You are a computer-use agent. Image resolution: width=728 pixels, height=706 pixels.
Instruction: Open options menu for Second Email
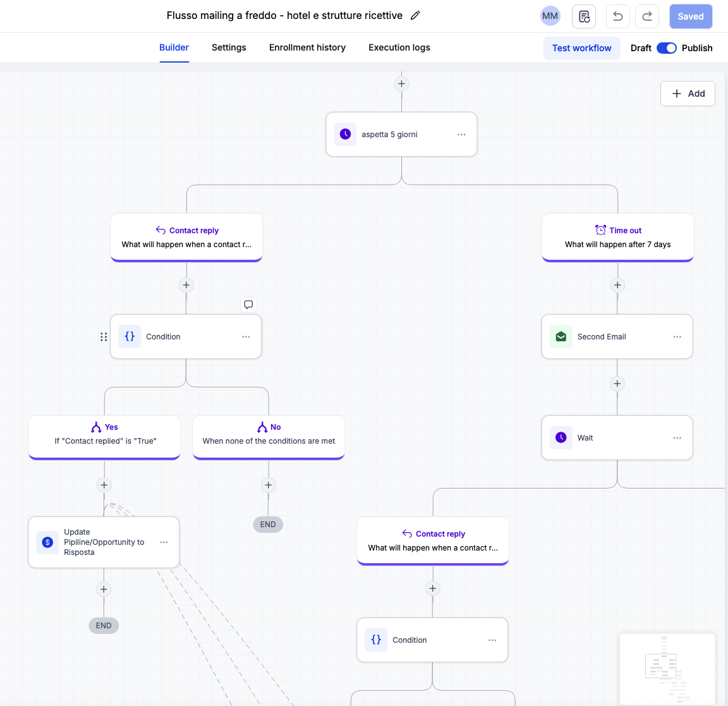[x=677, y=337]
